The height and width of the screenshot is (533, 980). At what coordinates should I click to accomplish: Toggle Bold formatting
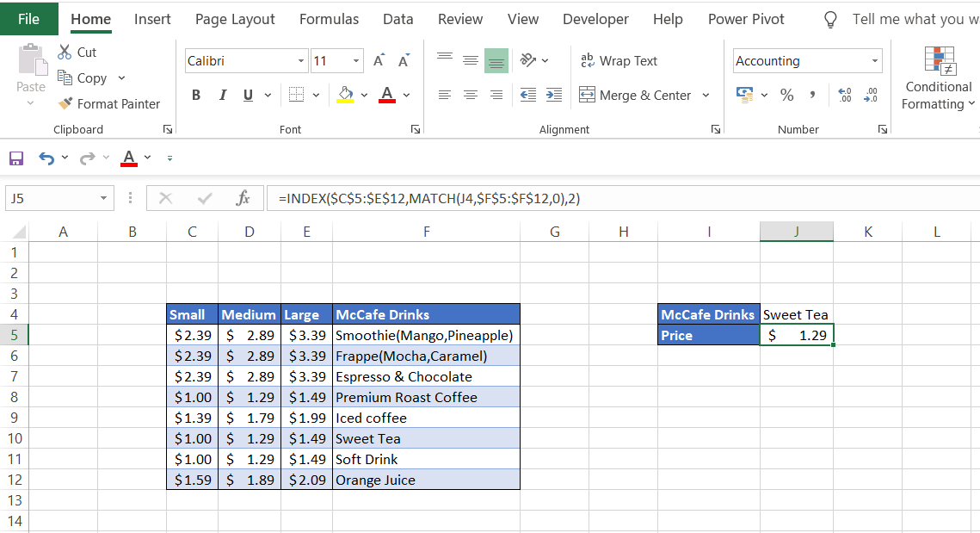[x=196, y=95]
